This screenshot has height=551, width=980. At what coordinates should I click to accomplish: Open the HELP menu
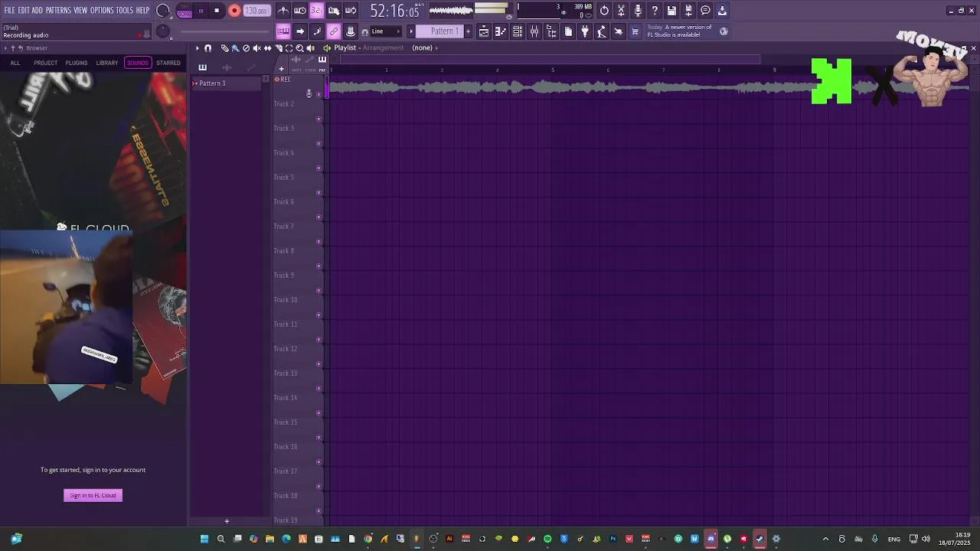coord(142,11)
